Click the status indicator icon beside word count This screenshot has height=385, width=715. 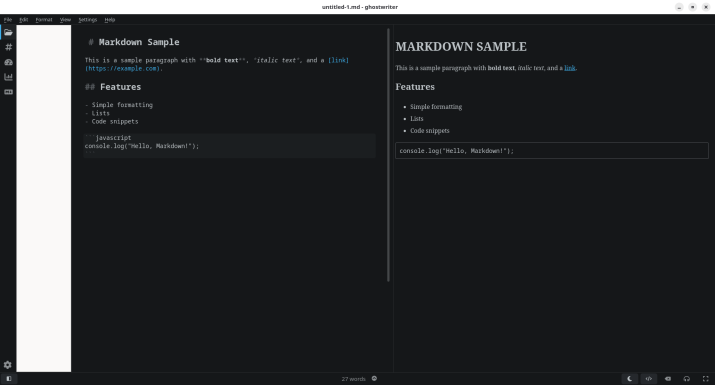pyautogui.click(x=374, y=378)
